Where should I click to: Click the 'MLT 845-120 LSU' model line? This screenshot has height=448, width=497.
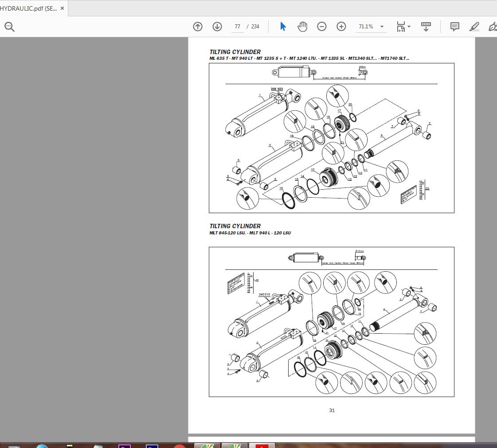click(x=250, y=233)
